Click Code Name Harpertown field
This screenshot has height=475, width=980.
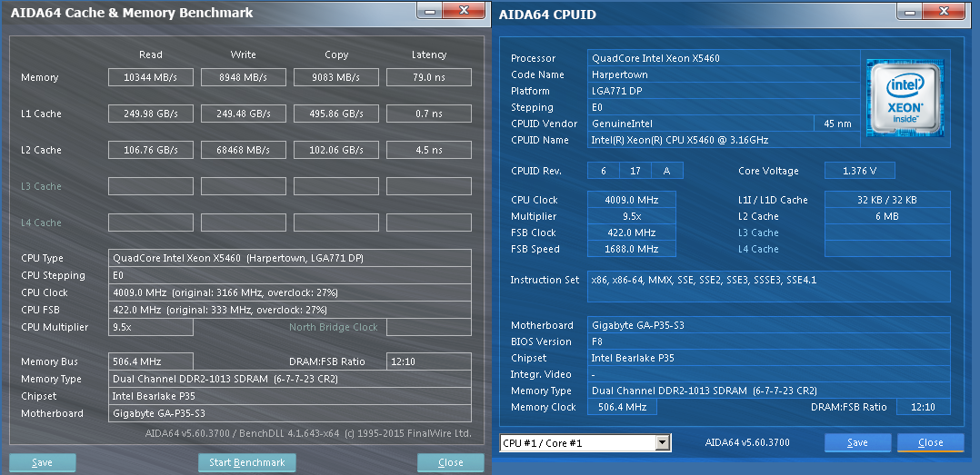724,74
